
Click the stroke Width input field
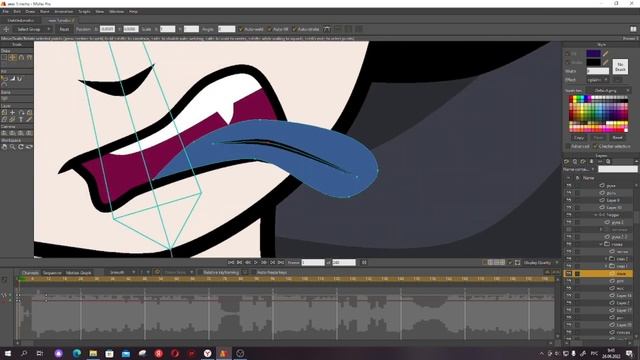point(598,71)
